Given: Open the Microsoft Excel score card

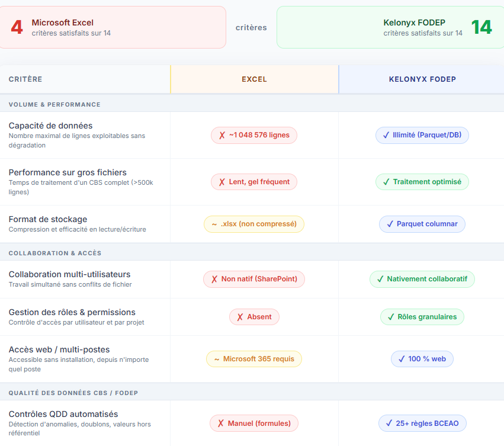Looking at the screenshot, I should pos(112,27).
